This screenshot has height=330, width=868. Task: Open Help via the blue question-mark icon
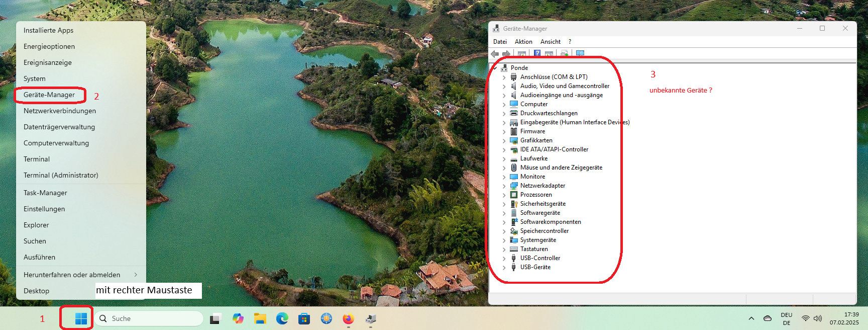point(537,54)
